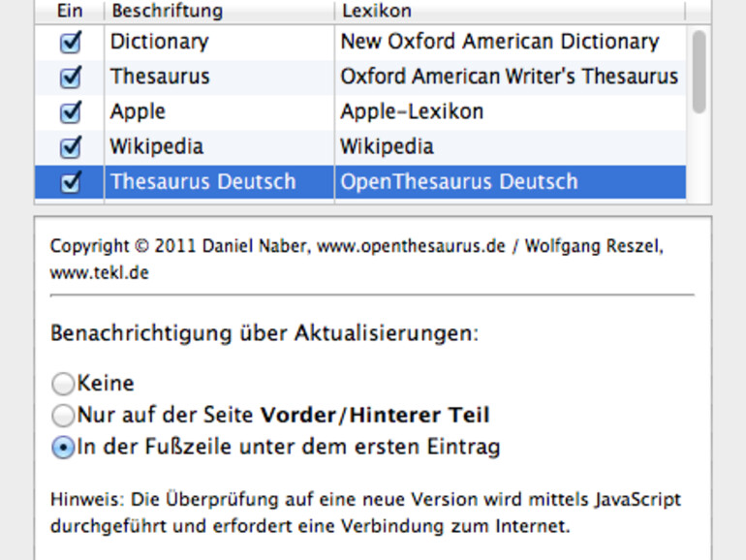This screenshot has height=560, width=746.
Task: Toggle the Thesaurus row checkbox
Action: 71,78
